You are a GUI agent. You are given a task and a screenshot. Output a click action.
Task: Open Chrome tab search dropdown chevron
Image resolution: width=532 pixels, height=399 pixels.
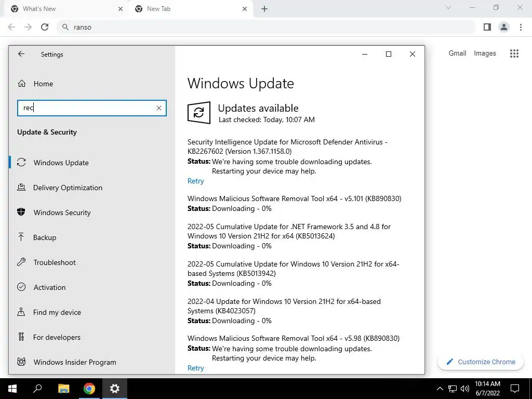tap(448, 7)
